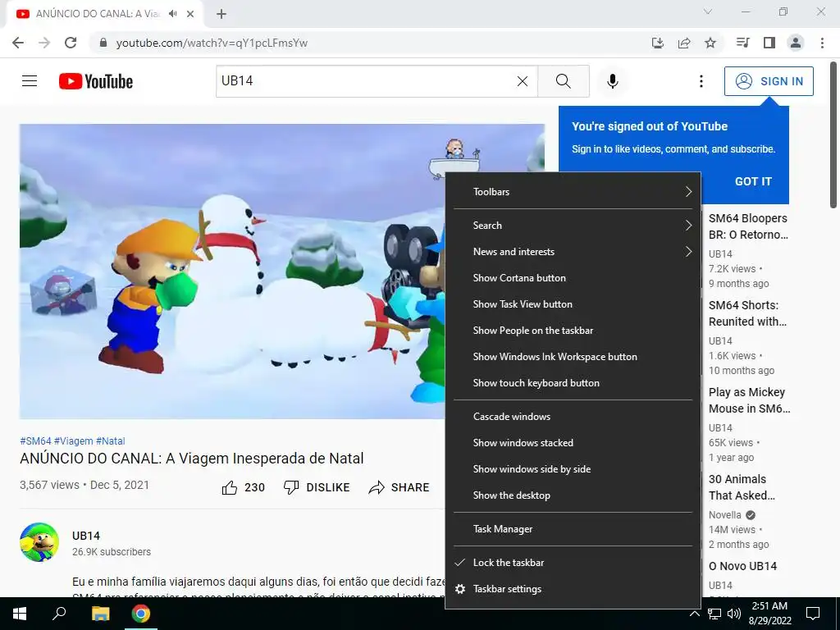Click the browser forward arrow
The width and height of the screenshot is (840, 630).
(44, 43)
